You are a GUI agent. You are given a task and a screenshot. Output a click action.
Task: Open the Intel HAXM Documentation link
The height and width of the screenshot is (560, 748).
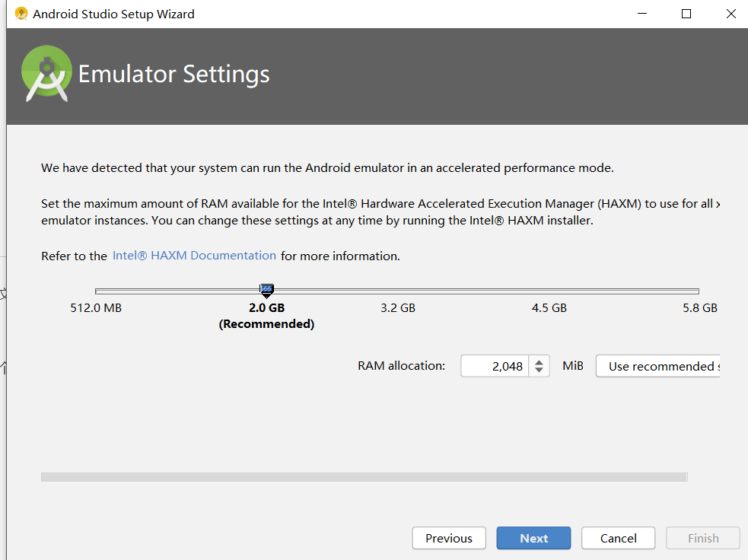pos(194,256)
